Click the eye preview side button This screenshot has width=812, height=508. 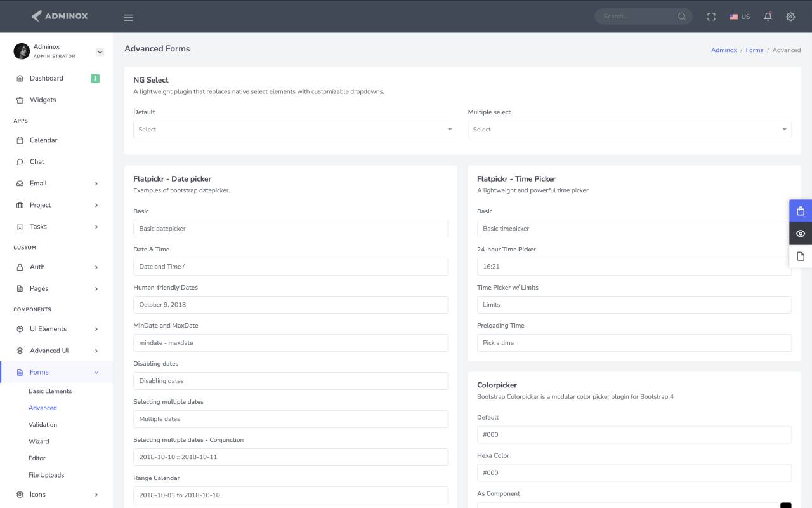click(x=801, y=234)
